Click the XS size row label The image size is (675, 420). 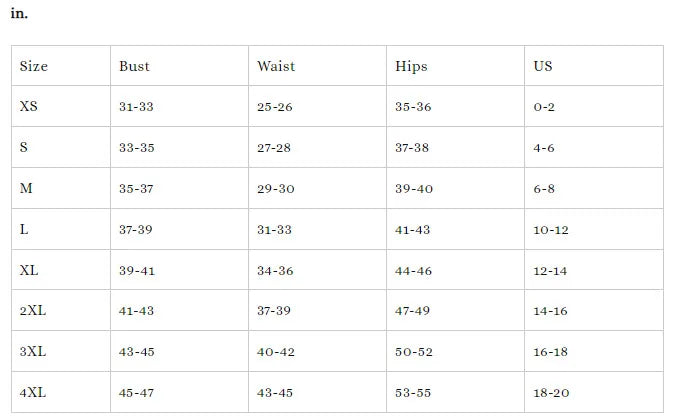click(x=29, y=106)
